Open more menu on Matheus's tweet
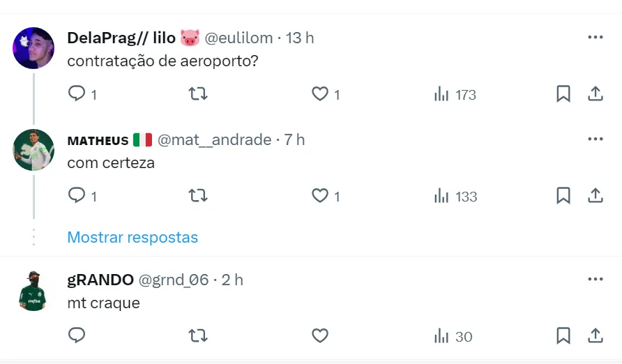This screenshot has width=622, height=364. [595, 139]
